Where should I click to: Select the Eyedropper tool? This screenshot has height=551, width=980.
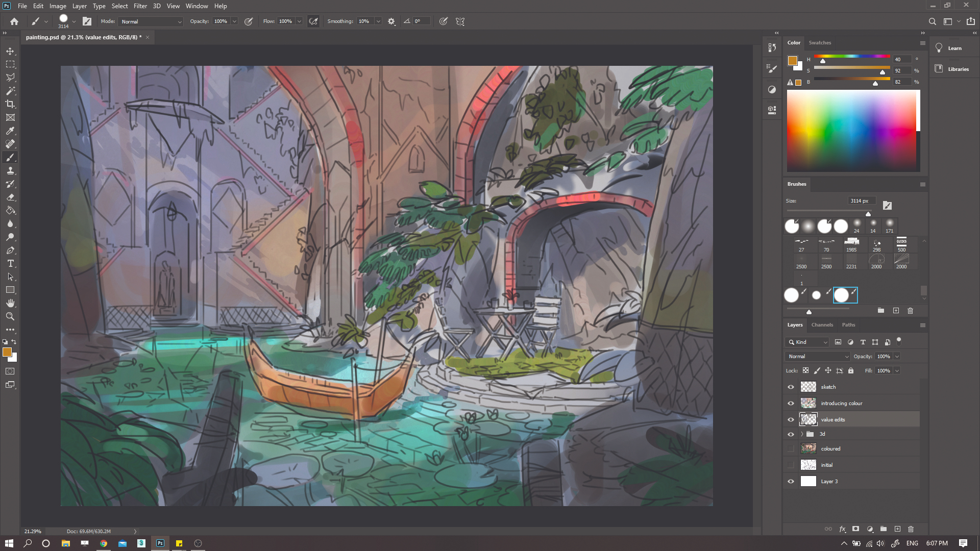click(10, 131)
